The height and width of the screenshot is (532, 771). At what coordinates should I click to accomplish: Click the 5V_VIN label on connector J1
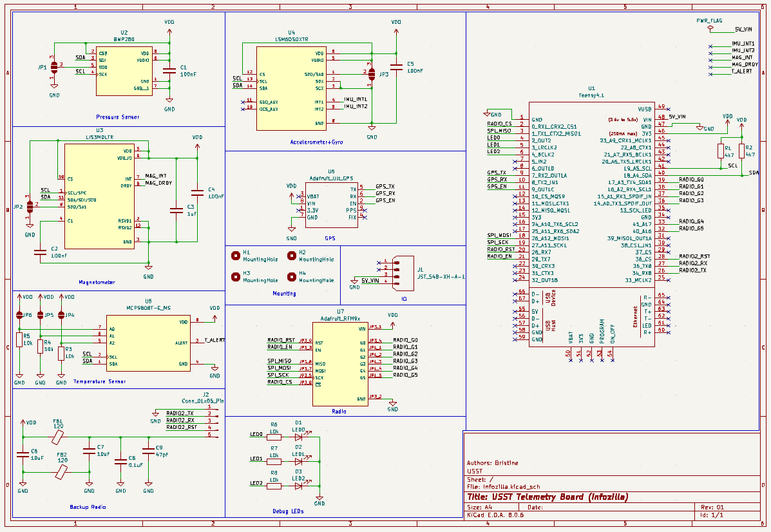(370, 281)
